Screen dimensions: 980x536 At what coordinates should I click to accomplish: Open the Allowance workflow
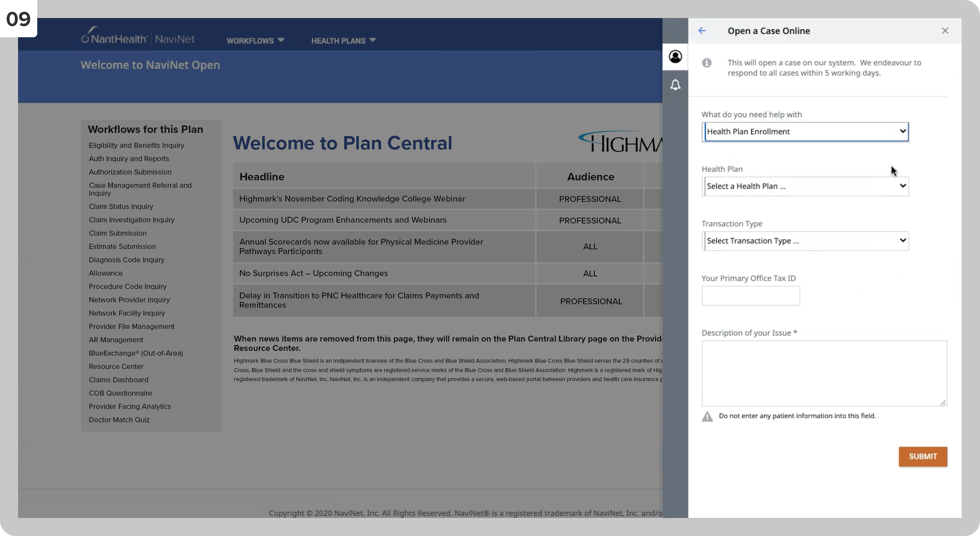(106, 273)
